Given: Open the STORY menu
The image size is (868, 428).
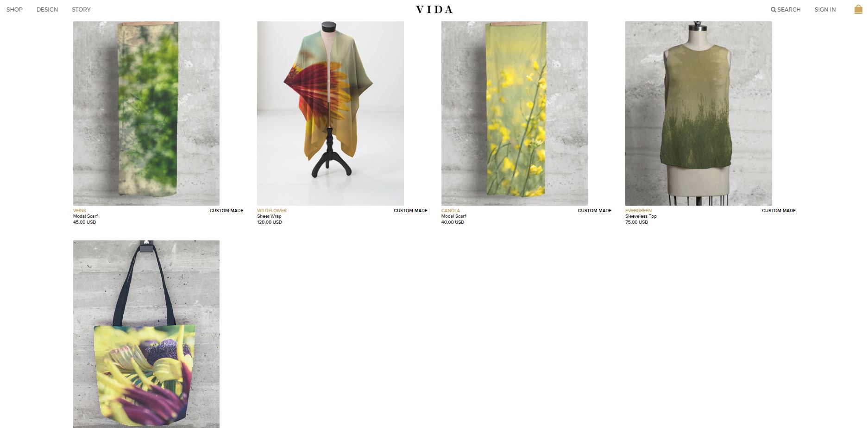Looking at the screenshot, I should (81, 10).
